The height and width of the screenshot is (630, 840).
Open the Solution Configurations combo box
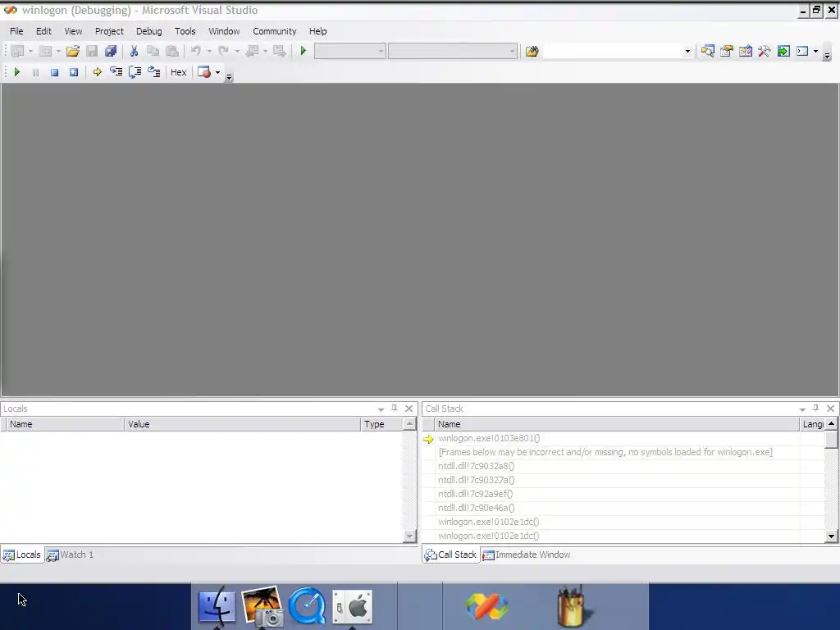[349, 51]
